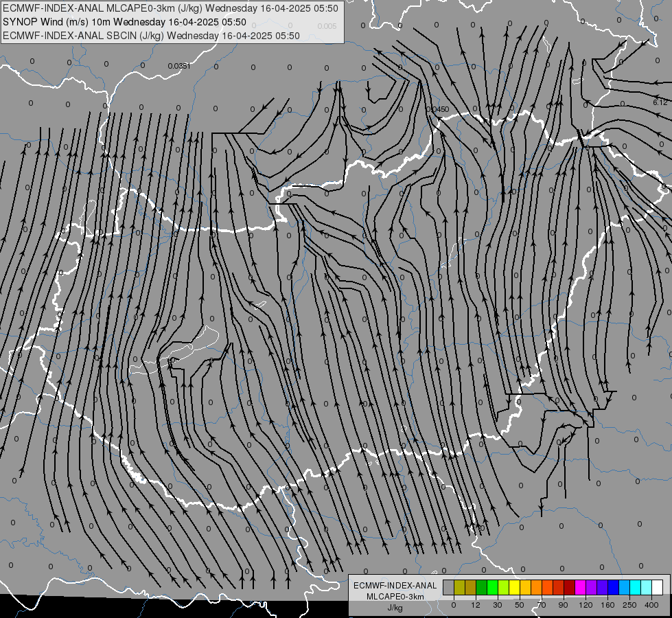Click the magenta legend swatch
The image size is (672, 618).
tap(580, 587)
